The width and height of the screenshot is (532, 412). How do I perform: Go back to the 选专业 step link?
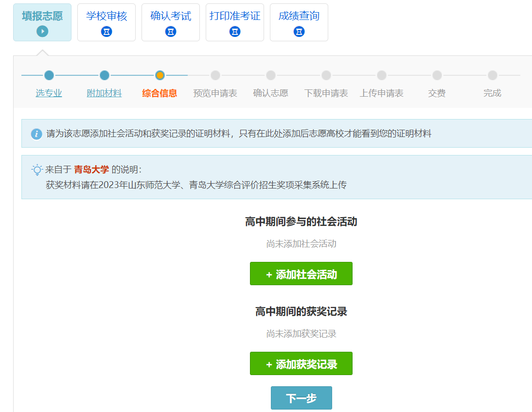click(49, 93)
